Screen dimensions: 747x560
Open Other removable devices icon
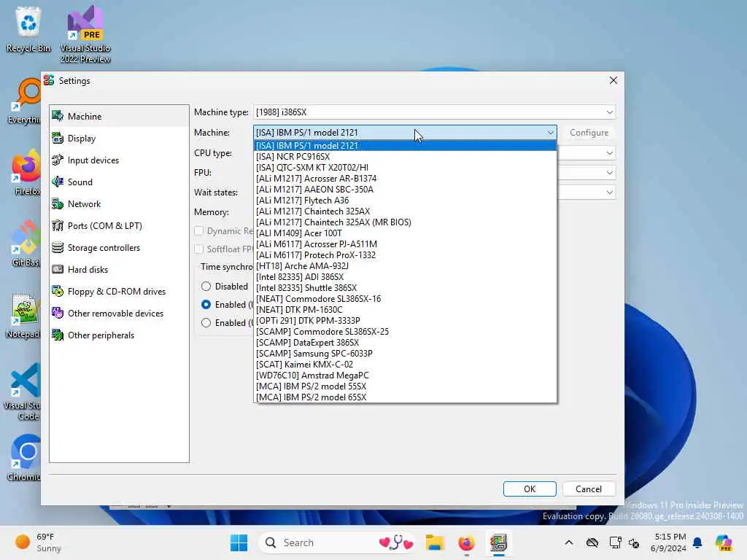click(58, 314)
